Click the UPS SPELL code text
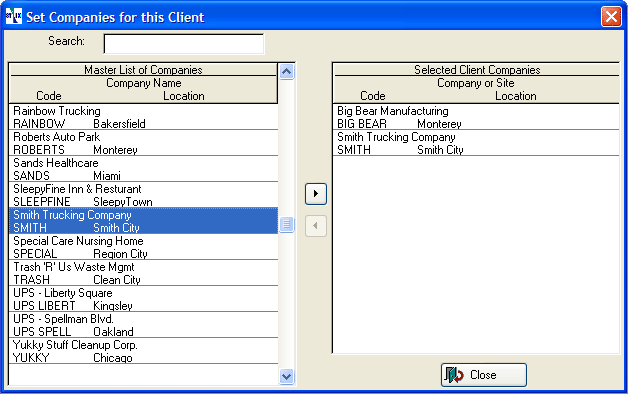 point(42,332)
